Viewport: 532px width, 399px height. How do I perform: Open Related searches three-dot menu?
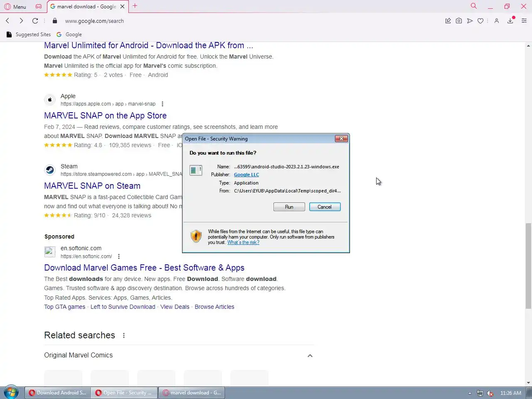coord(124,335)
